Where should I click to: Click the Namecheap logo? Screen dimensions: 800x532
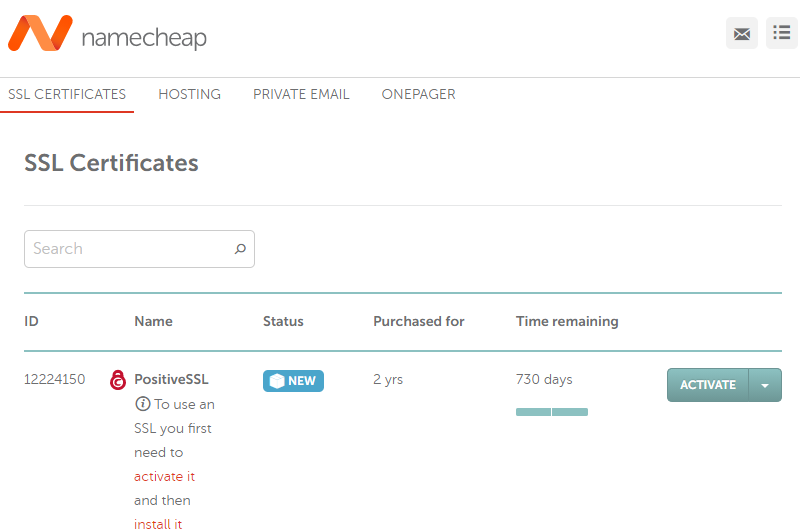click(107, 36)
